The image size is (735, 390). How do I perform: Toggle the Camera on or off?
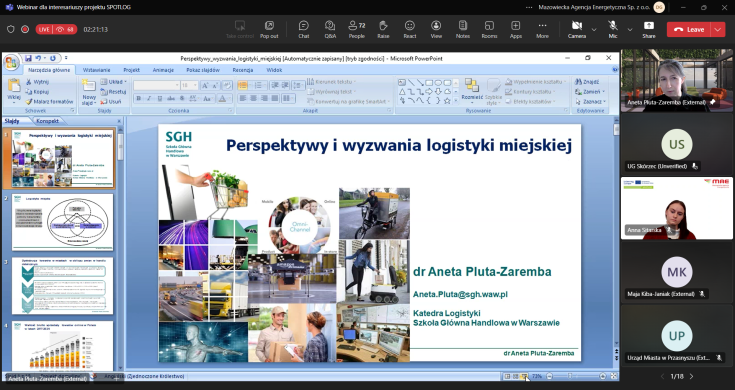[x=577, y=29]
